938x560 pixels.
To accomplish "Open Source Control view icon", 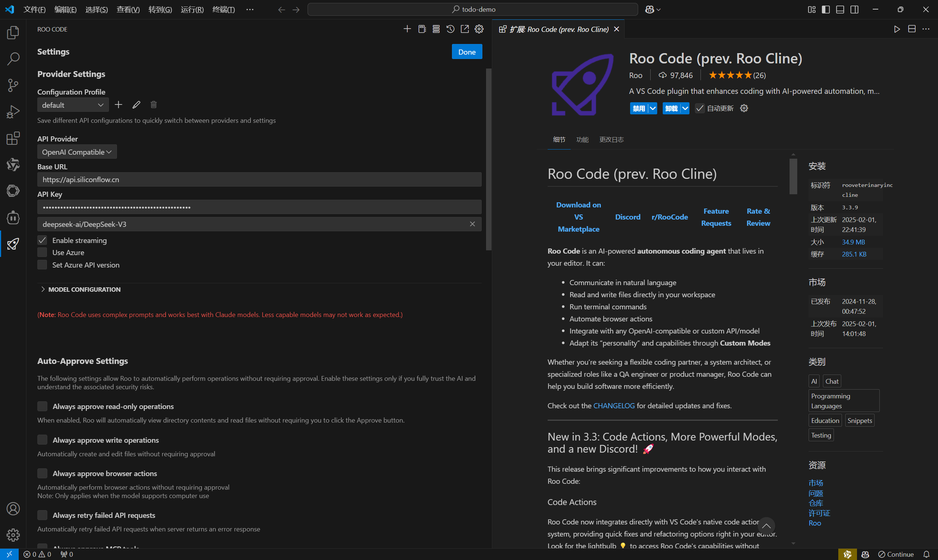I will 13,85.
